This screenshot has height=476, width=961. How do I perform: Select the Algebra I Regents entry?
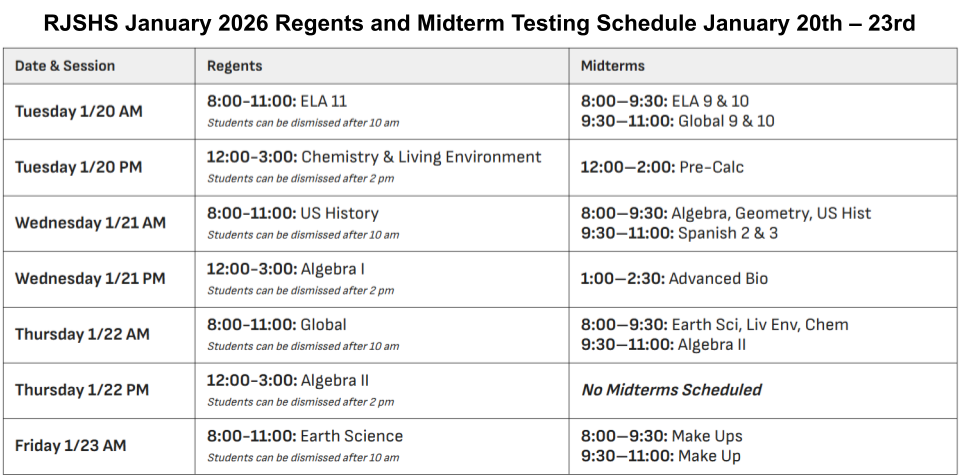[285, 269]
